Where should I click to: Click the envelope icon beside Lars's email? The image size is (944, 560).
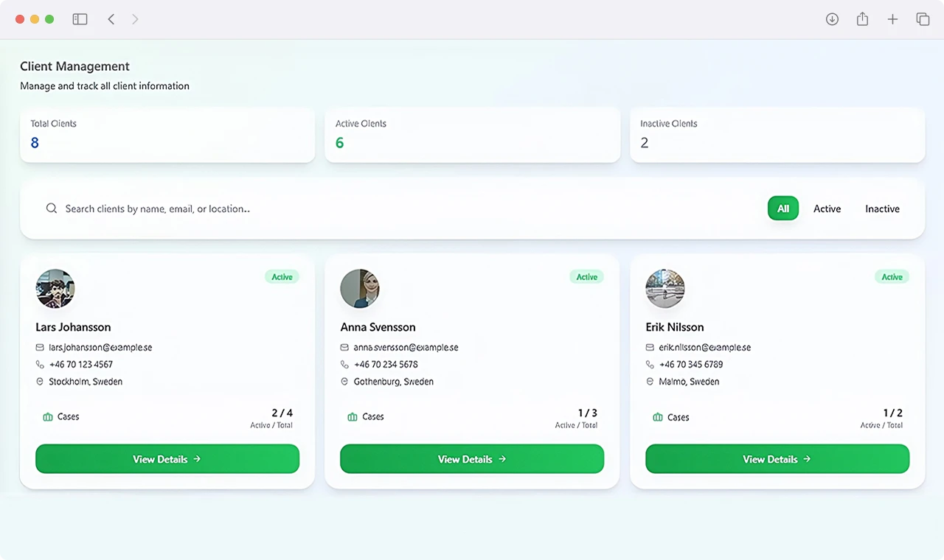40,347
